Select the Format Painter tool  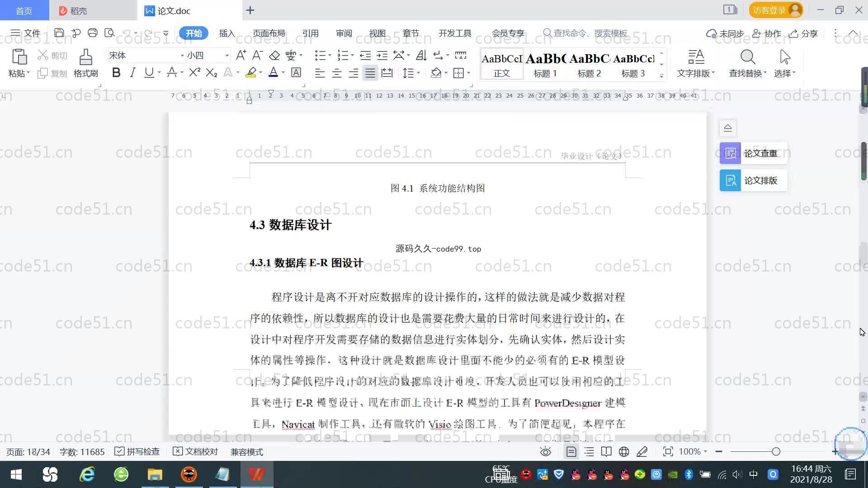pos(86,57)
